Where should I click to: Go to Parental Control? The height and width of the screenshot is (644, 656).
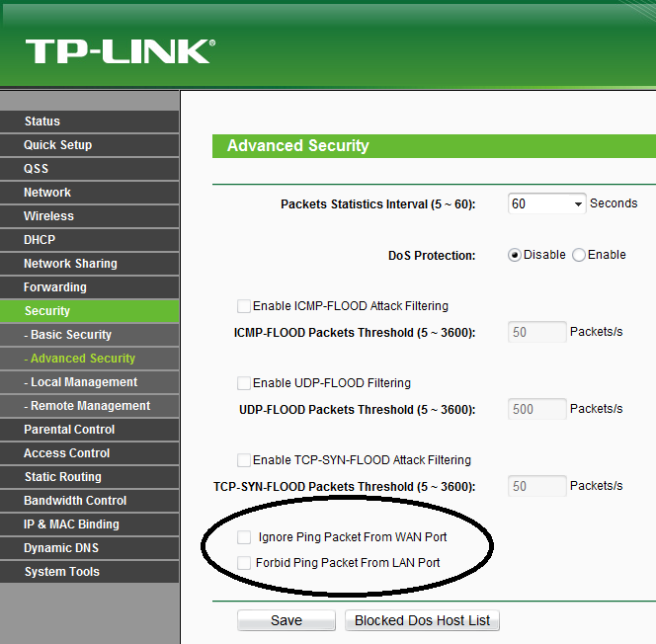click(x=90, y=430)
